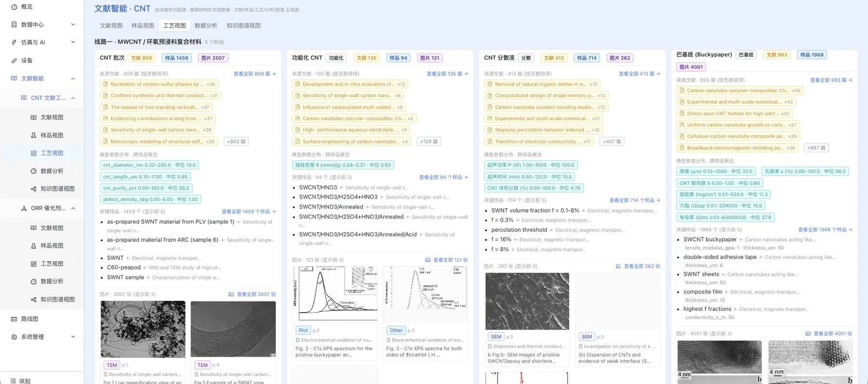Expand the 系统管理 menu chevron
This screenshot has height=384, width=868.
click(73, 337)
